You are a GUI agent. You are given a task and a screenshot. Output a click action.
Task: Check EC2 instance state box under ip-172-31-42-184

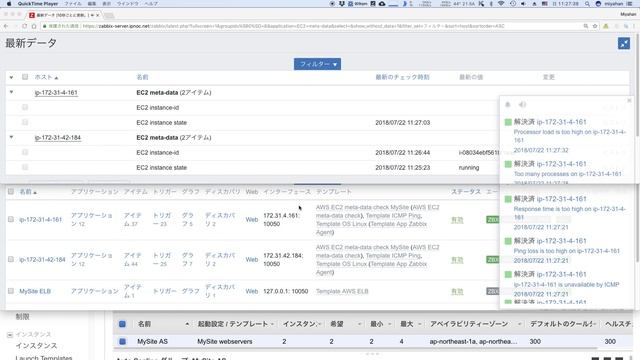(25, 167)
